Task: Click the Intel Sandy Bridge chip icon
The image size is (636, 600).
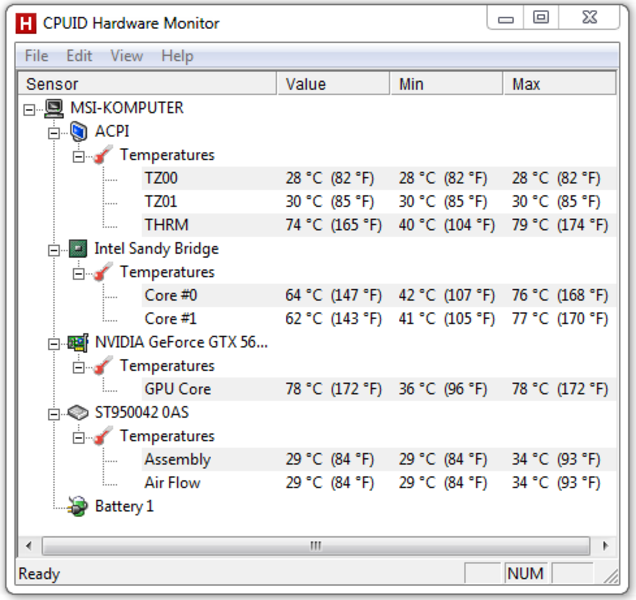Action: 78,249
